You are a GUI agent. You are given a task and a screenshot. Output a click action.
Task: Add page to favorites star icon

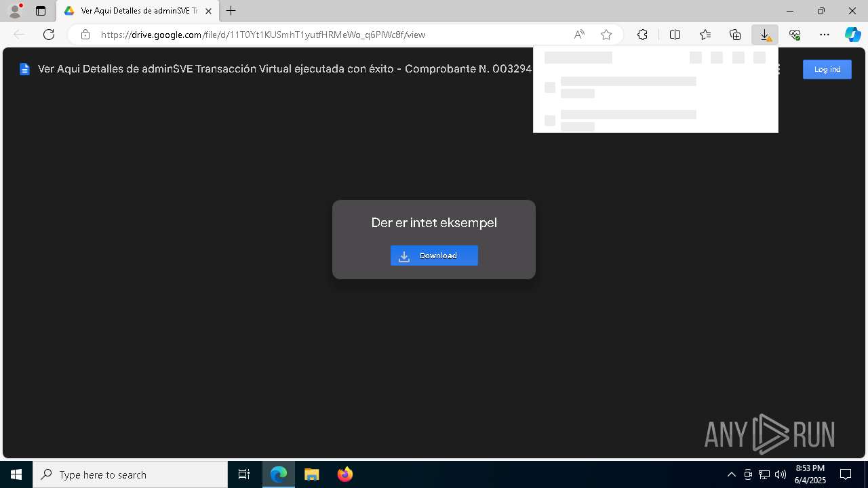[x=606, y=35]
